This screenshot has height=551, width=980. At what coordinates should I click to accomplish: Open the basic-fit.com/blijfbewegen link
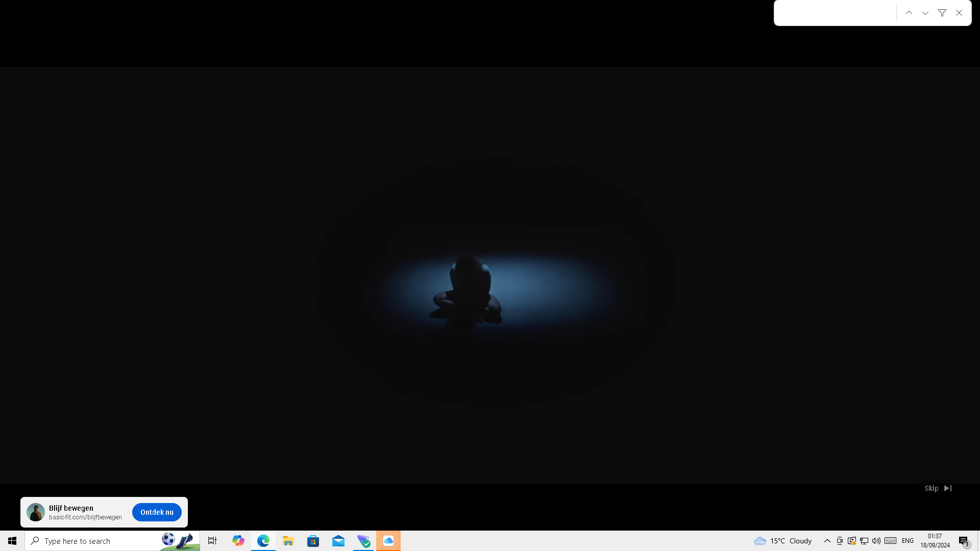pyautogui.click(x=85, y=517)
